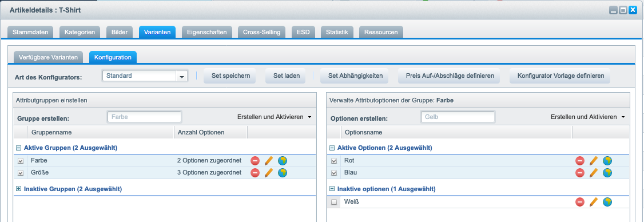Collapse the Inaktive optionen section

coord(332,189)
